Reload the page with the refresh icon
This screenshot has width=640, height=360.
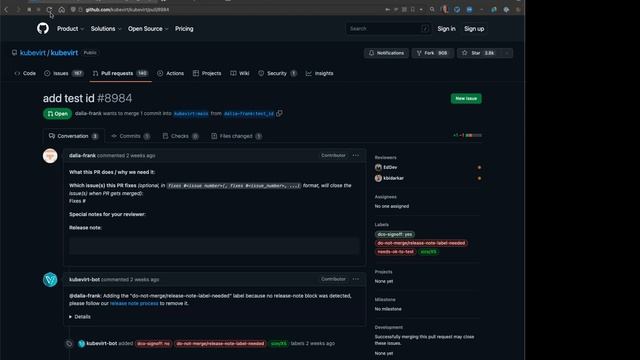coord(49,9)
